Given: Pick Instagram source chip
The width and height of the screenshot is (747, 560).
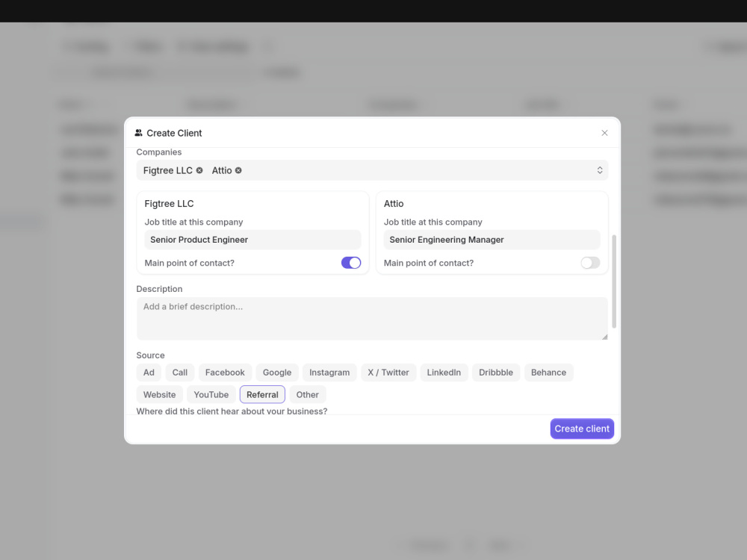Looking at the screenshot, I should pyautogui.click(x=329, y=373).
